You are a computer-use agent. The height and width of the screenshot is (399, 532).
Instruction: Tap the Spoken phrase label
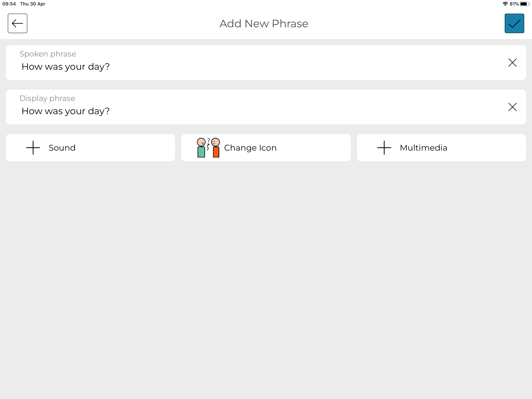click(x=48, y=54)
